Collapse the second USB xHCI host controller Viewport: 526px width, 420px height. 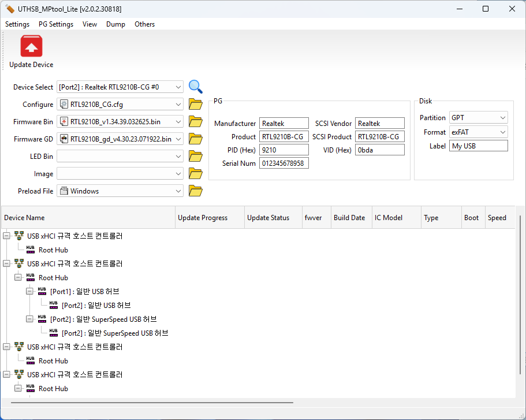6,263
